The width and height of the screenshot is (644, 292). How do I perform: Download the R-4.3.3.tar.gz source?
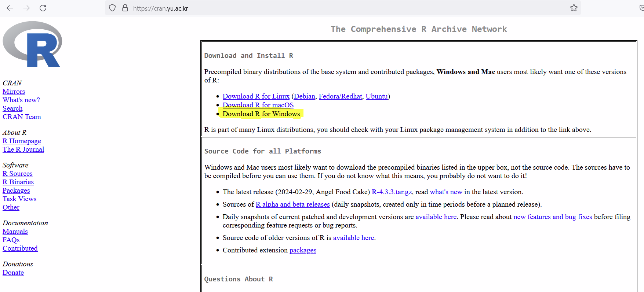point(392,192)
